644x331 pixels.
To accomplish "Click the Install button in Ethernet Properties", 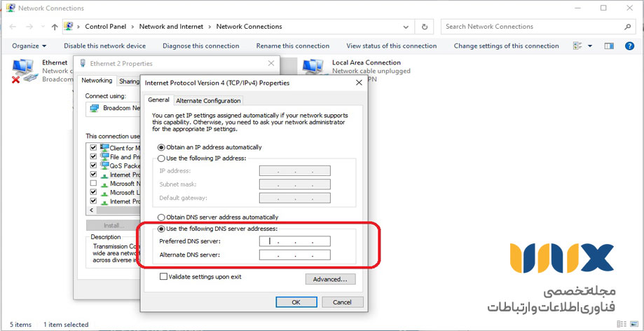I will 114,225.
